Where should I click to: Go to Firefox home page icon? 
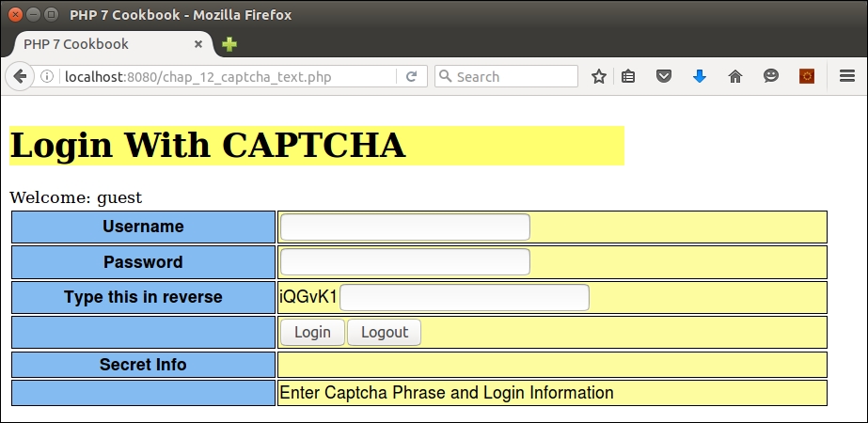coord(735,76)
